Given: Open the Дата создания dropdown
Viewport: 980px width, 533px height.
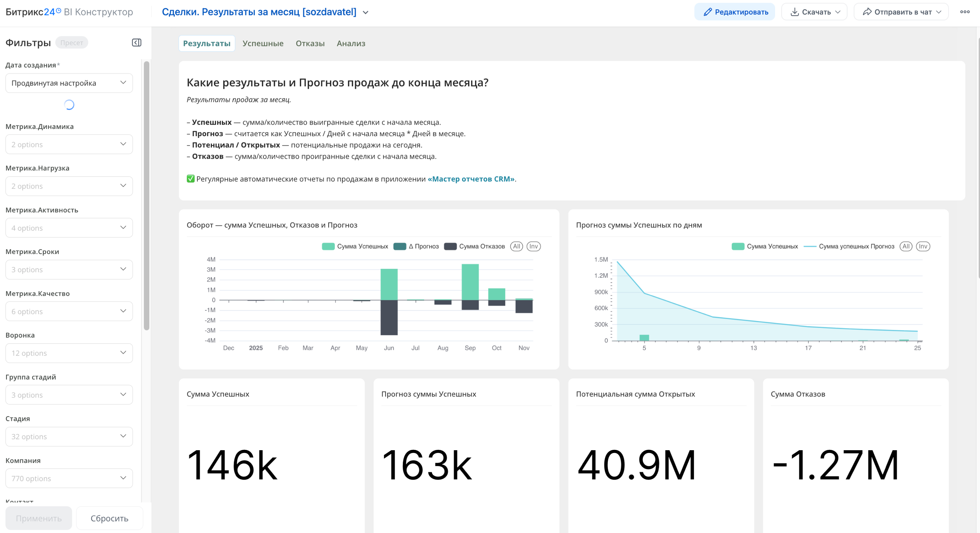Looking at the screenshot, I should 69,83.
